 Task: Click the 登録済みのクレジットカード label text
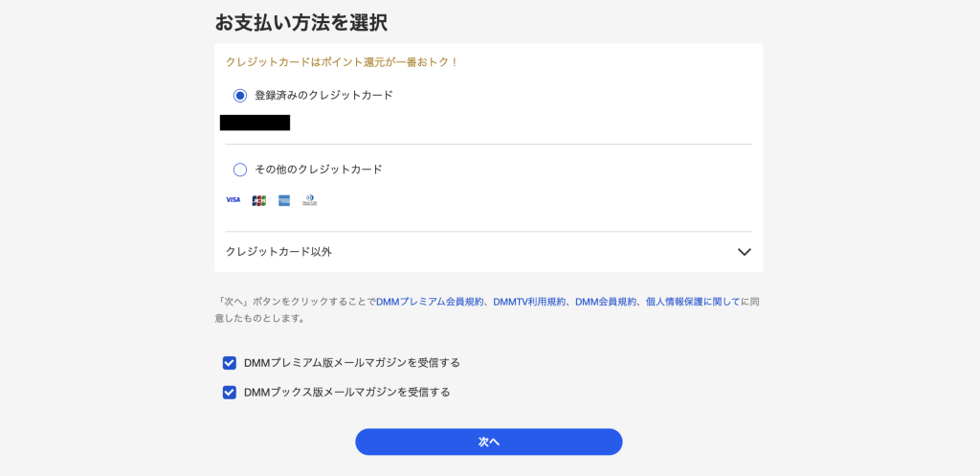[323, 96]
